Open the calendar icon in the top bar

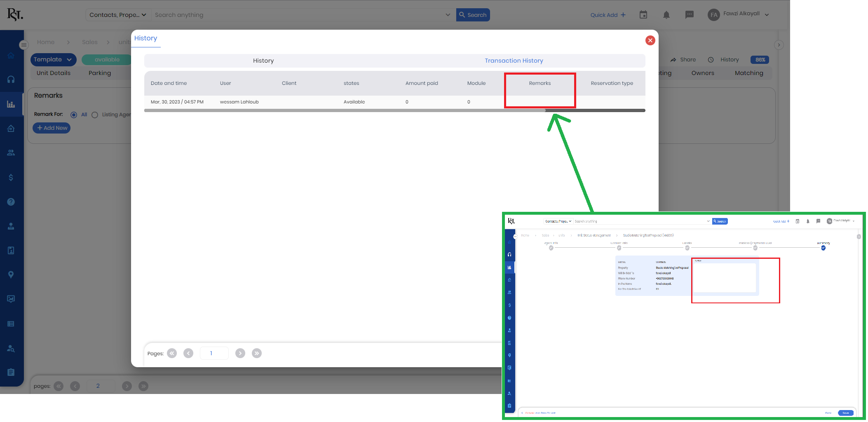(x=643, y=15)
